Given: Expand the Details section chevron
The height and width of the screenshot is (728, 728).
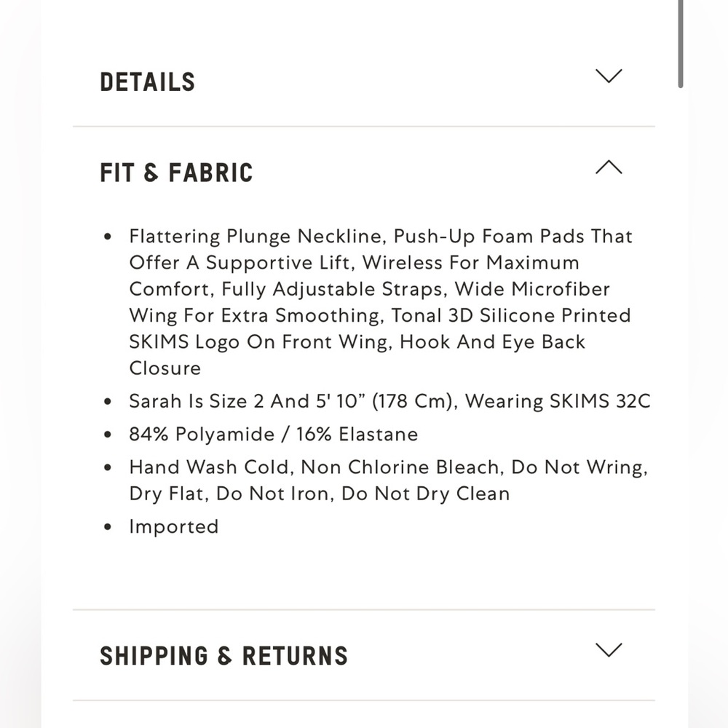Looking at the screenshot, I should point(609,76).
